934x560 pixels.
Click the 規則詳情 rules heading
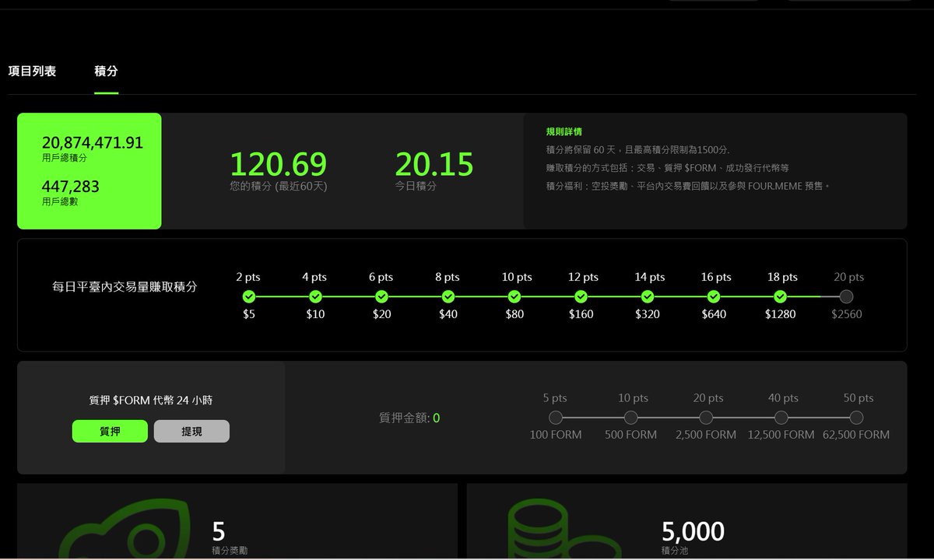pyautogui.click(x=564, y=132)
